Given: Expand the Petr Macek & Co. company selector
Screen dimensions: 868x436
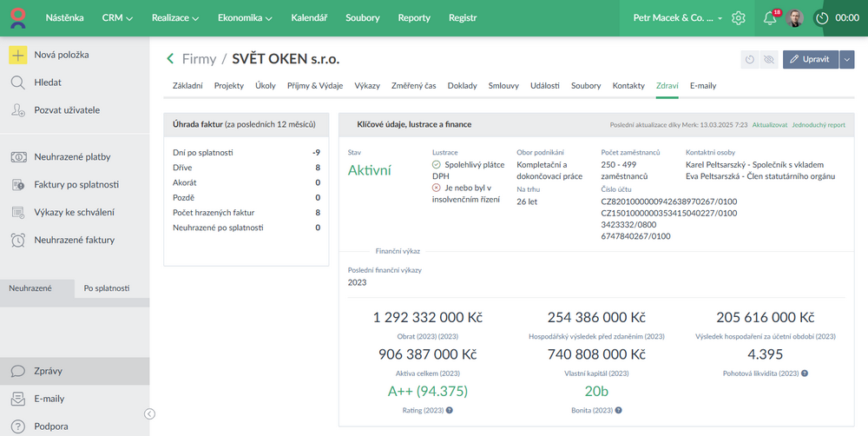Looking at the screenshot, I should (x=678, y=18).
